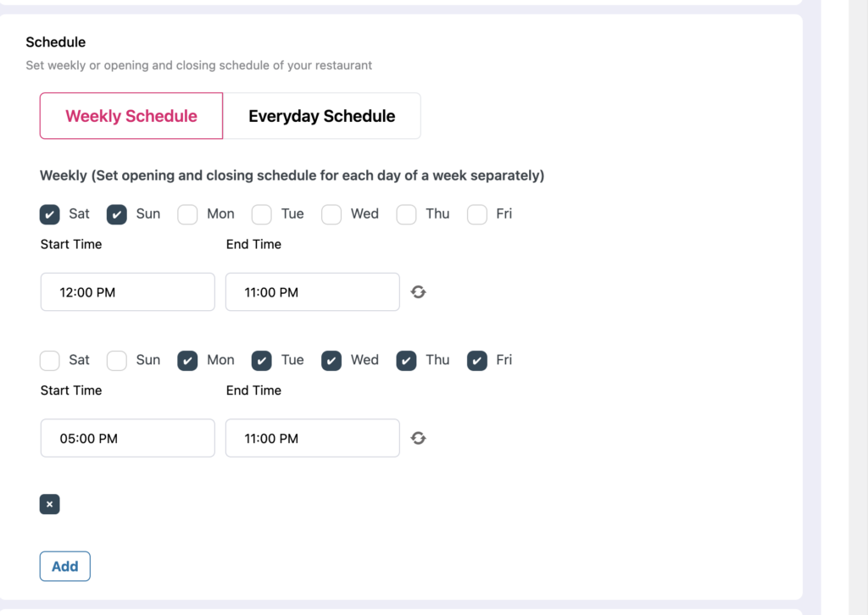Uncheck Mon in the second schedule row
Image resolution: width=868 pixels, height=615 pixels.
(187, 361)
